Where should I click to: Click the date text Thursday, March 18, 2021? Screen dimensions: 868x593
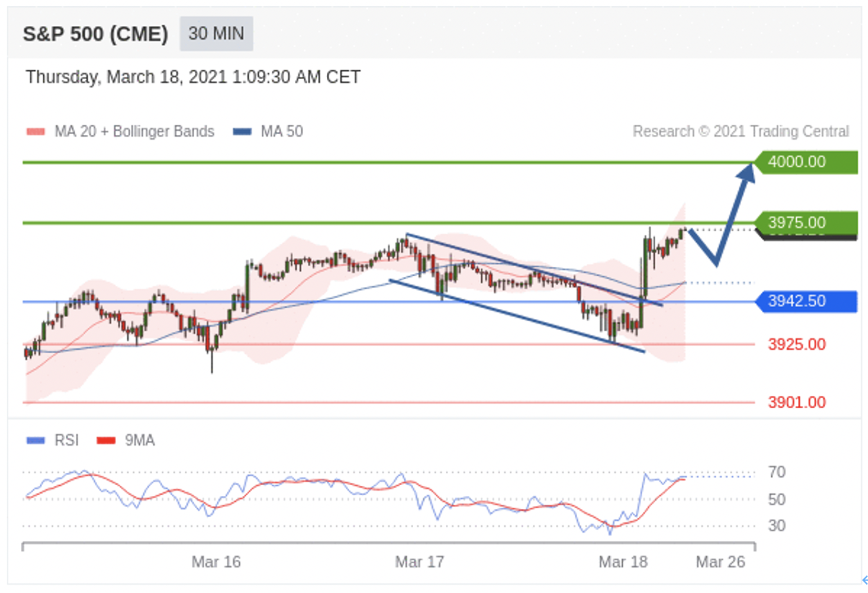tap(126, 77)
